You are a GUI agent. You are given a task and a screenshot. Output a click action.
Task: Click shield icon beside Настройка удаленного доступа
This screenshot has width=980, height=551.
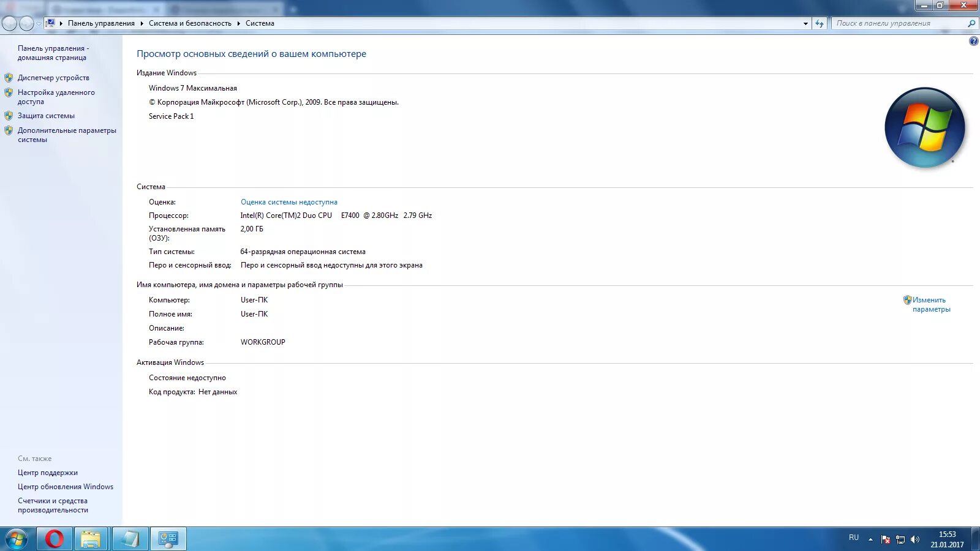point(9,92)
